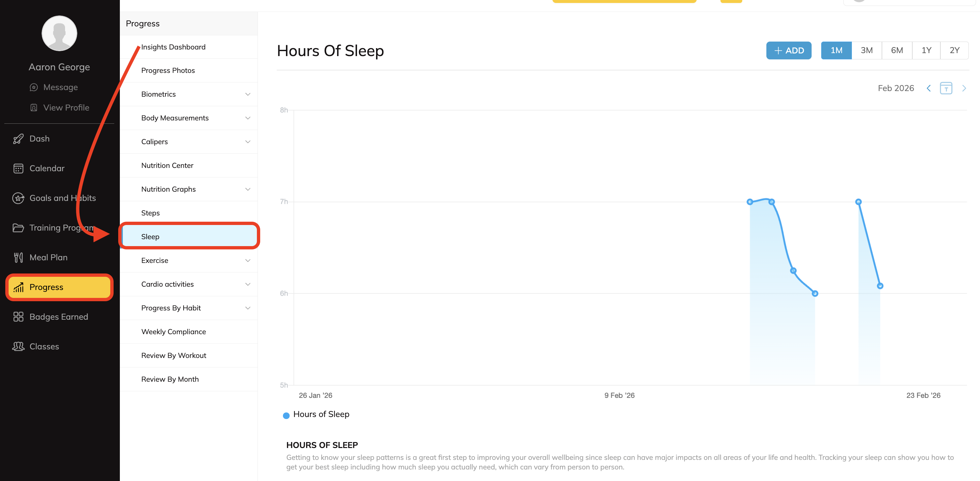Viewport: 980px width, 481px height.
Task: Open Calendar via its sidebar icon
Action: (x=18, y=169)
